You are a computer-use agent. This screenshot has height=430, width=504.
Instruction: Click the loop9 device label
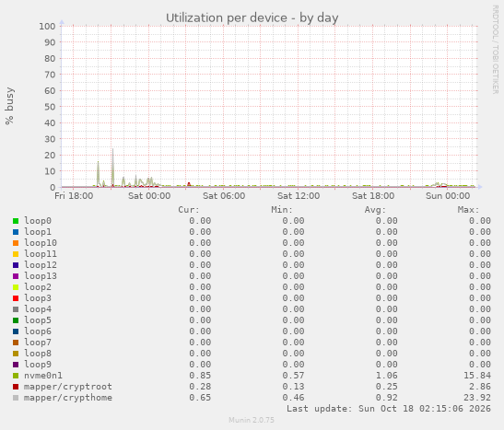click(x=38, y=365)
